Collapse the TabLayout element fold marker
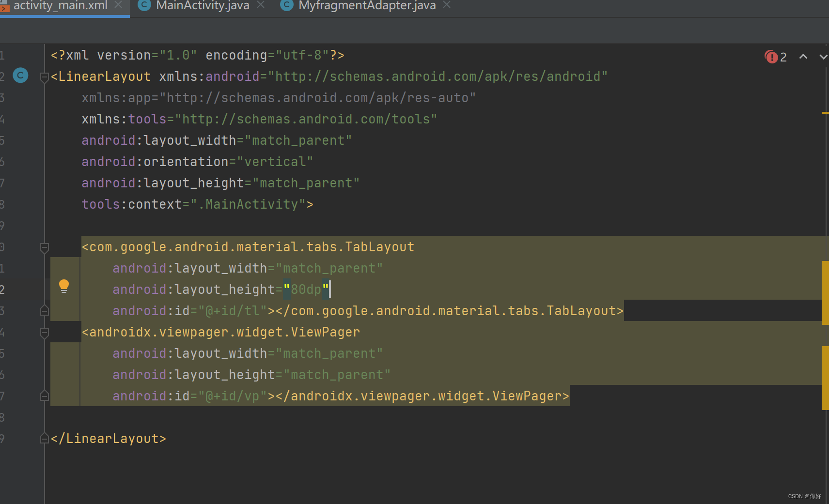Image resolution: width=829 pixels, height=504 pixels. coord(44,248)
